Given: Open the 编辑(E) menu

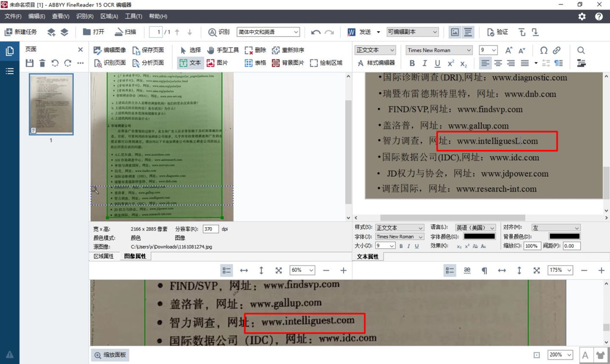Looking at the screenshot, I should pos(37,16).
